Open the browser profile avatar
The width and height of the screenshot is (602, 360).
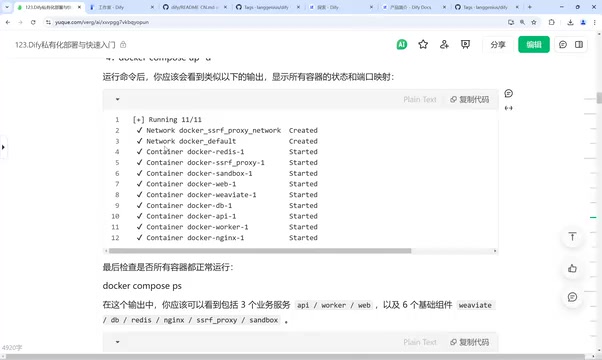tap(583, 22)
